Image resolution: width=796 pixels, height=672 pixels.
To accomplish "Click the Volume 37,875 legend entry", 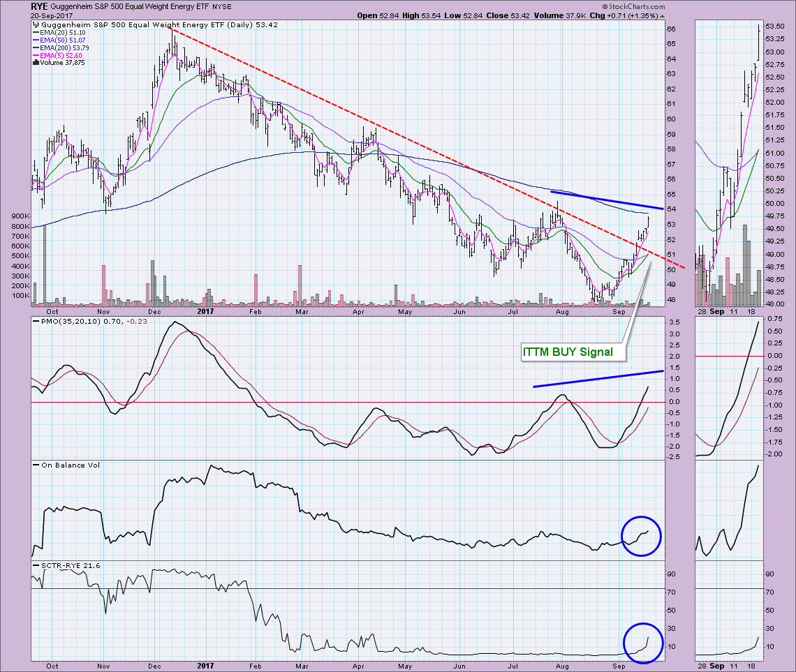I will [x=59, y=64].
